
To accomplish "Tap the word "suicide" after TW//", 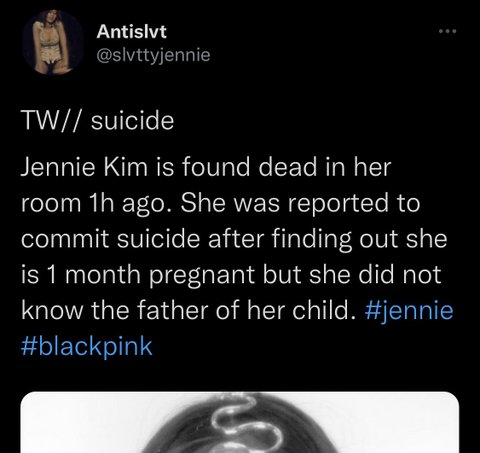I will tap(133, 120).
